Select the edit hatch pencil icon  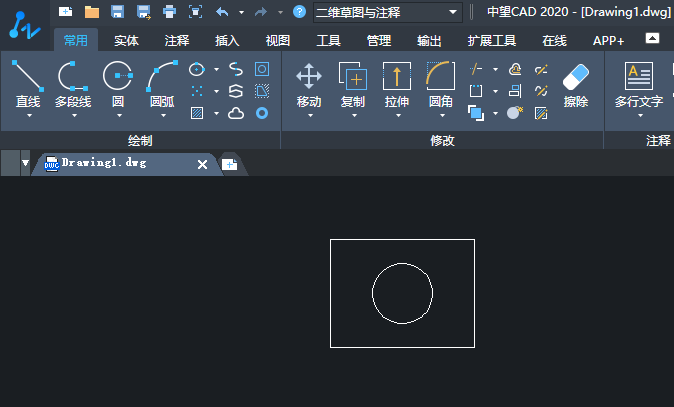(x=541, y=113)
